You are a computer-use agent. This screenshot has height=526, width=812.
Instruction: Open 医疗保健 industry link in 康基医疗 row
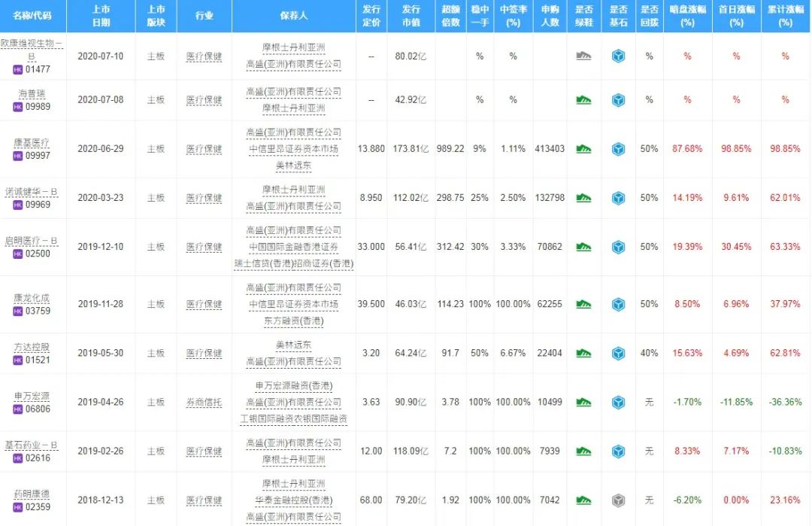tap(204, 149)
